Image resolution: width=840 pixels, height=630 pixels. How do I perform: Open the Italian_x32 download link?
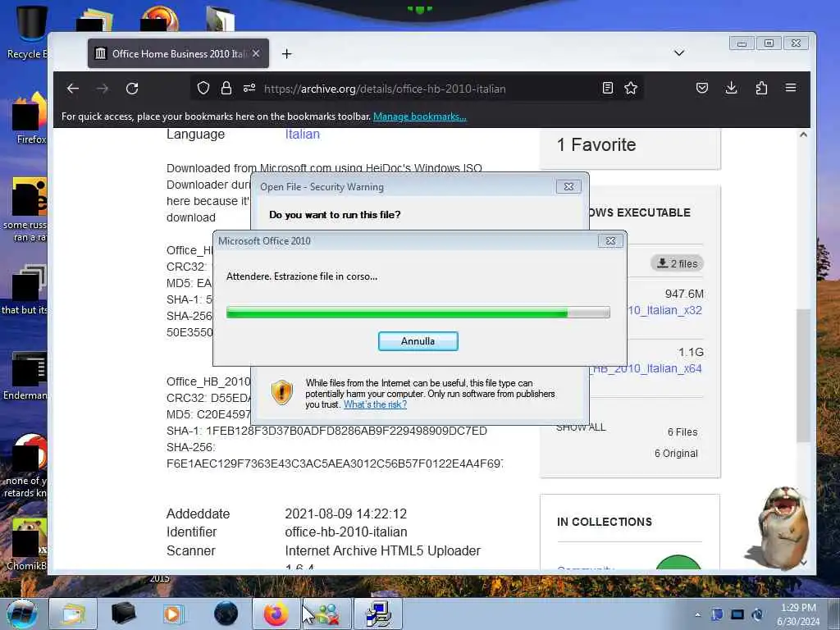point(664,310)
